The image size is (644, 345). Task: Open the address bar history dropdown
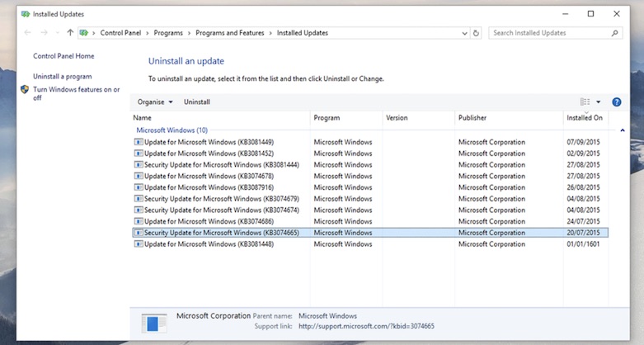464,33
